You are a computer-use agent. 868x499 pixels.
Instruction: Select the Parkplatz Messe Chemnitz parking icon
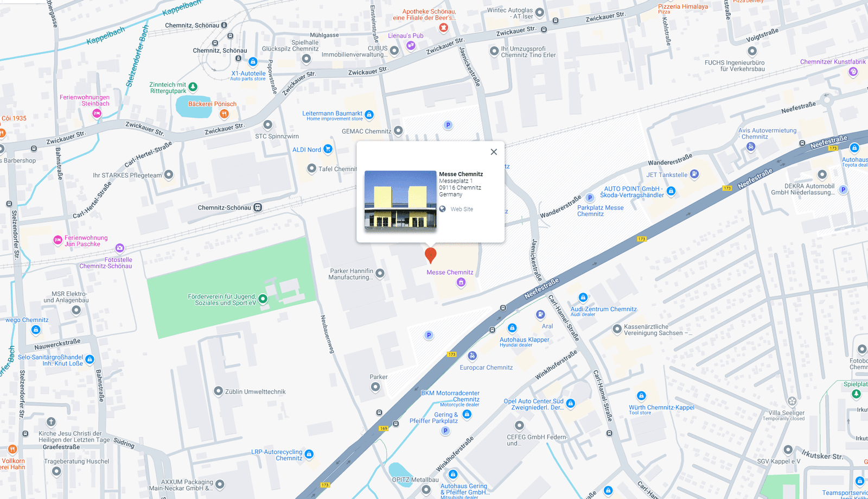click(590, 198)
